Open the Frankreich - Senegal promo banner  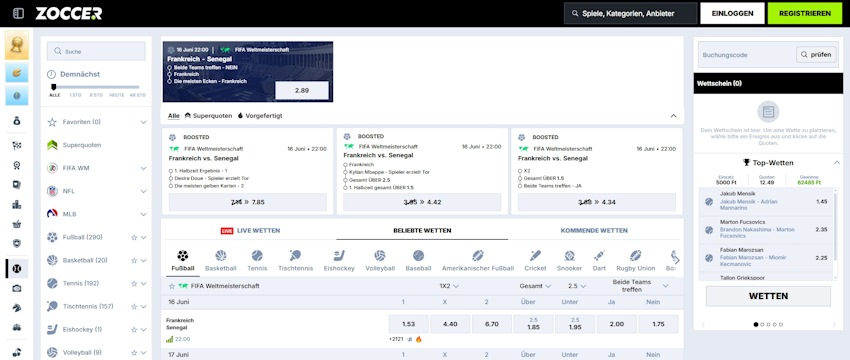pyautogui.click(x=248, y=72)
